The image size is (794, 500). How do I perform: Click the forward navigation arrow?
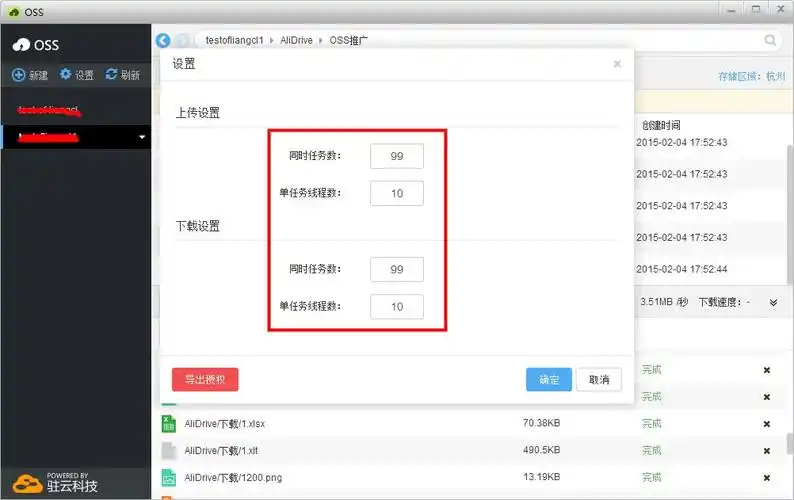pyautogui.click(x=182, y=40)
